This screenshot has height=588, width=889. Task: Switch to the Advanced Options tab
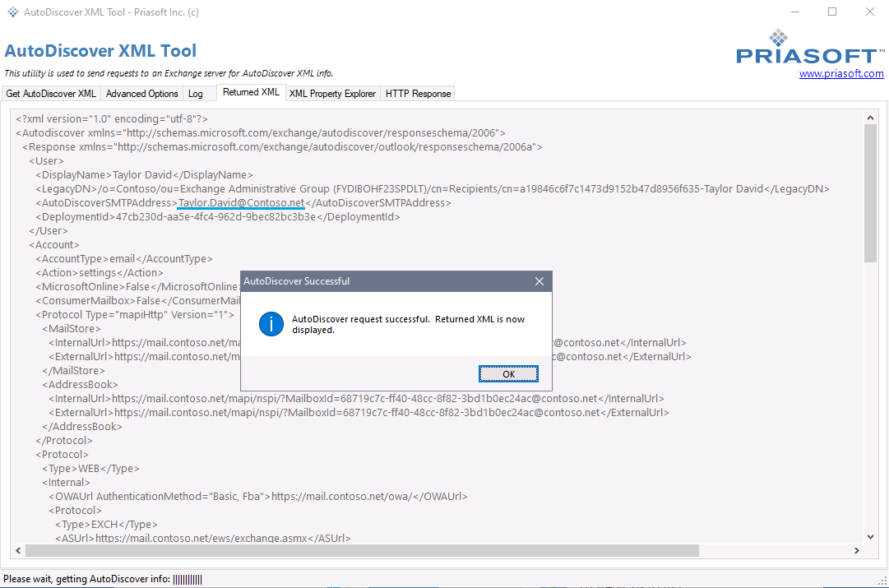141,94
